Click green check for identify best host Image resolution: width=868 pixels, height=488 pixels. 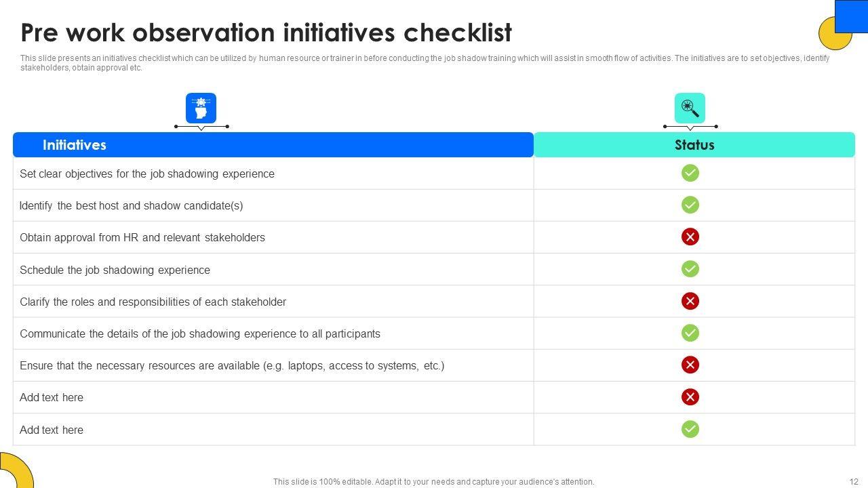click(690, 205)
